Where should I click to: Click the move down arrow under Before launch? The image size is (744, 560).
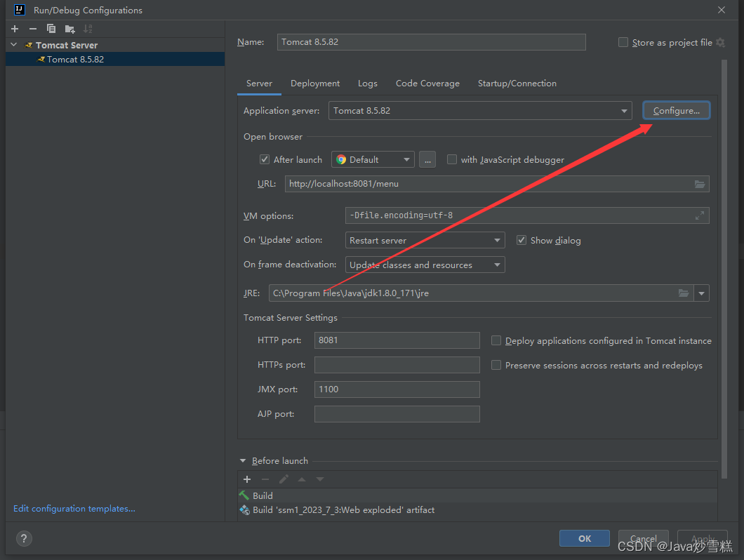click(320, 479)
